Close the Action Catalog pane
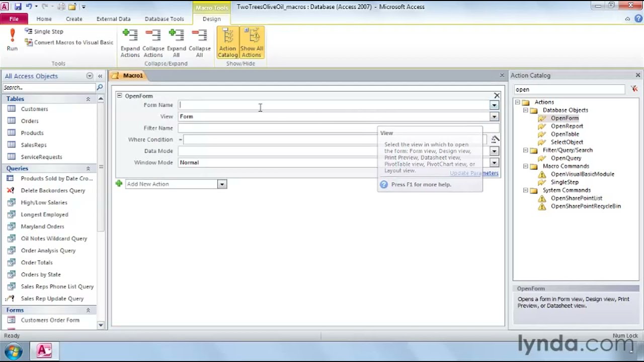The width and height of the screenshot is (644, 362). coord(638,75)
